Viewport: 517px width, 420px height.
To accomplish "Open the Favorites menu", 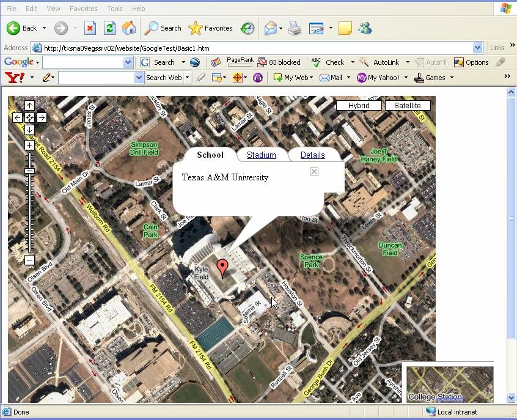I will point(84,9).
